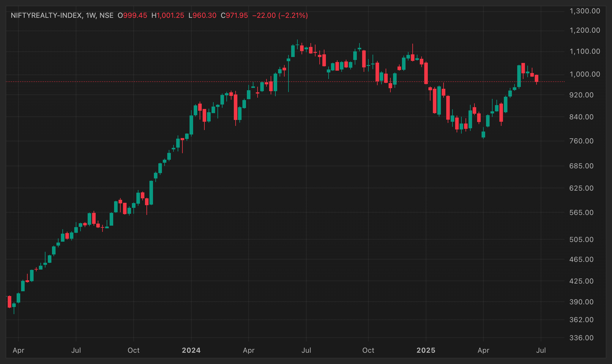Click the 2025 label on time axis
This screenshot has height=364, width=612.
[426, 350]
